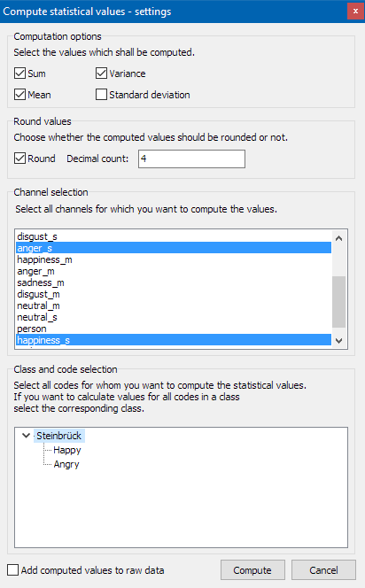Toggle the Round checkbox
Screen dimensions: 365x588
pos(19,159)
